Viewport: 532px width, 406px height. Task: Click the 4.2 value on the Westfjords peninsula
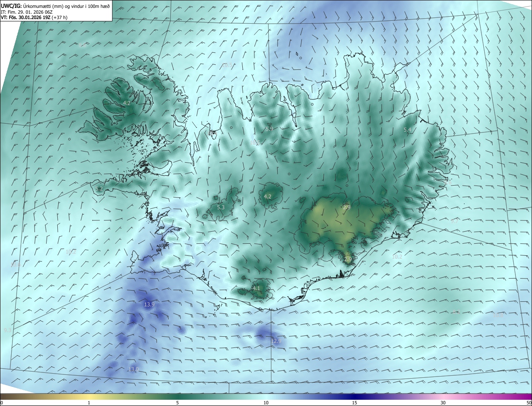click(127, 103)
